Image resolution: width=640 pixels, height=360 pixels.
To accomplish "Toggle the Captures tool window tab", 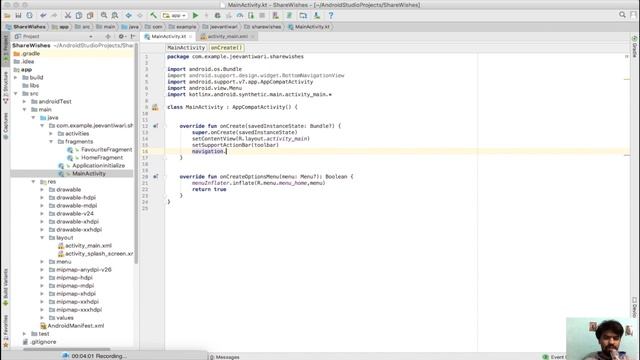I will click(5, 126).
